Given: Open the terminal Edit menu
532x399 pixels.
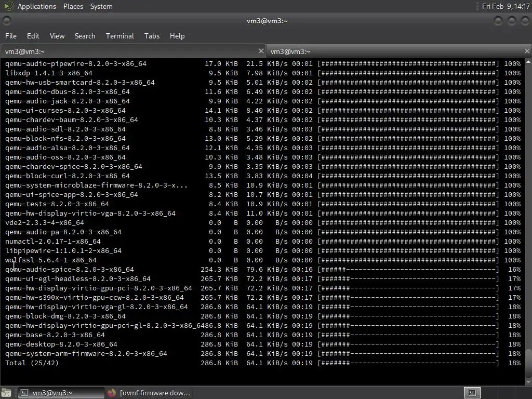Looking at the screenshot, I should click(33, 36).
